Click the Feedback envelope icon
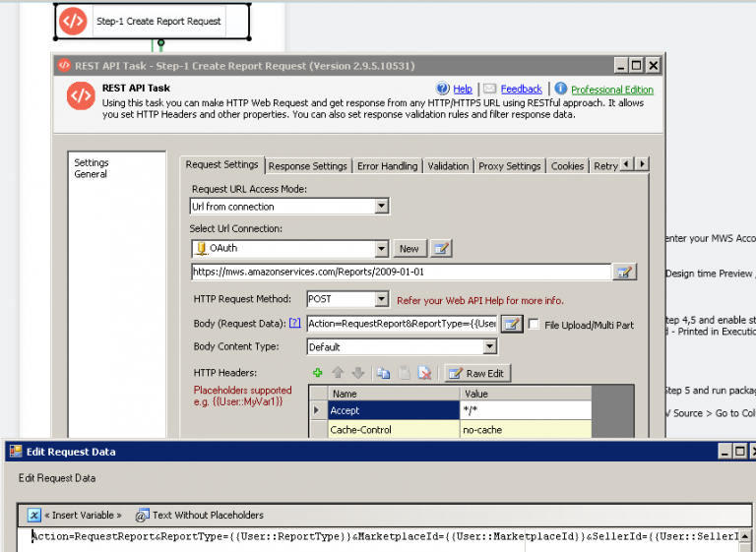 coord(489,89)
